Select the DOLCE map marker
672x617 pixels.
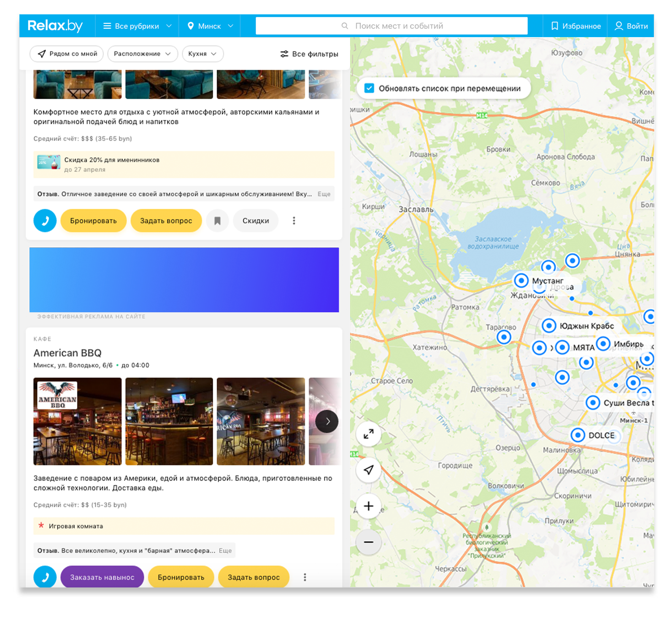[x=578, y=435]
